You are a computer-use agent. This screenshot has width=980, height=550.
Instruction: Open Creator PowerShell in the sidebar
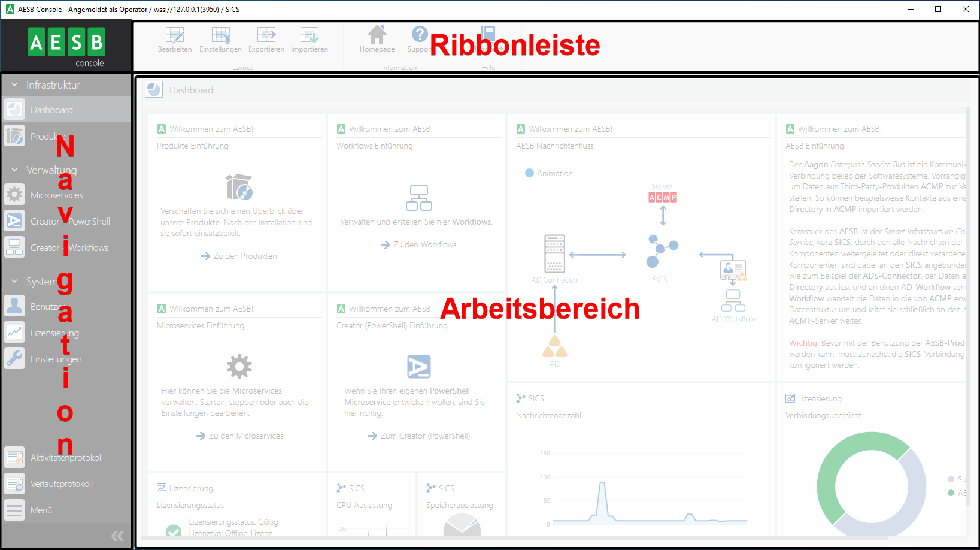[69, 222]
